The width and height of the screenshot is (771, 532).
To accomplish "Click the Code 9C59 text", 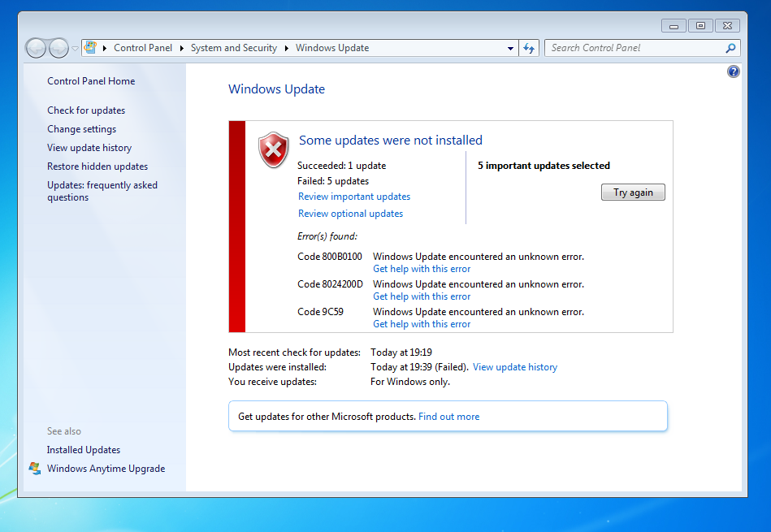I will [x=320, y=312].
